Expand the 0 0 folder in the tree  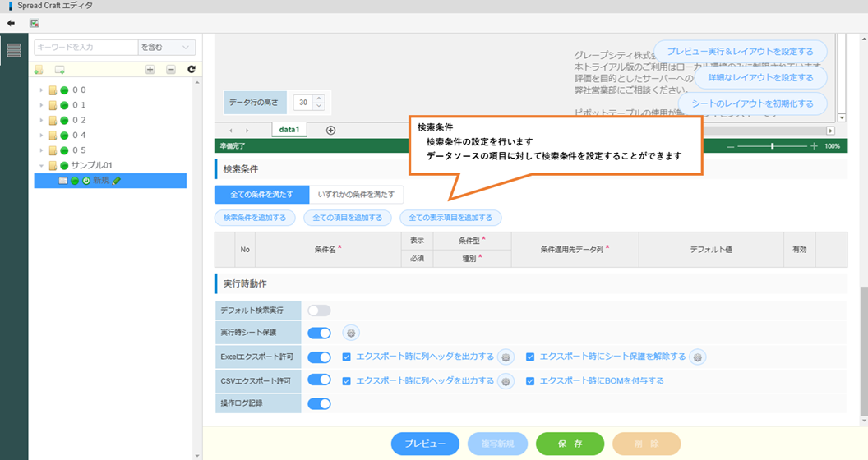coord(41,90)
